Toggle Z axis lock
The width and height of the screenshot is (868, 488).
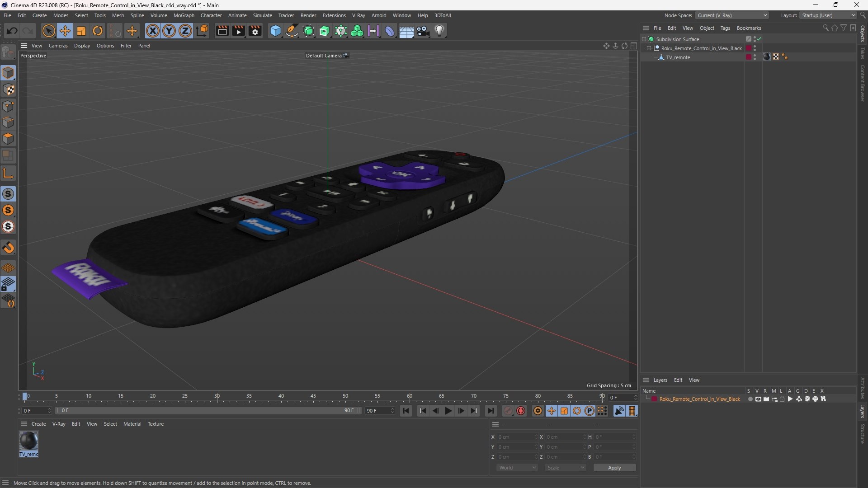[185, 31]
